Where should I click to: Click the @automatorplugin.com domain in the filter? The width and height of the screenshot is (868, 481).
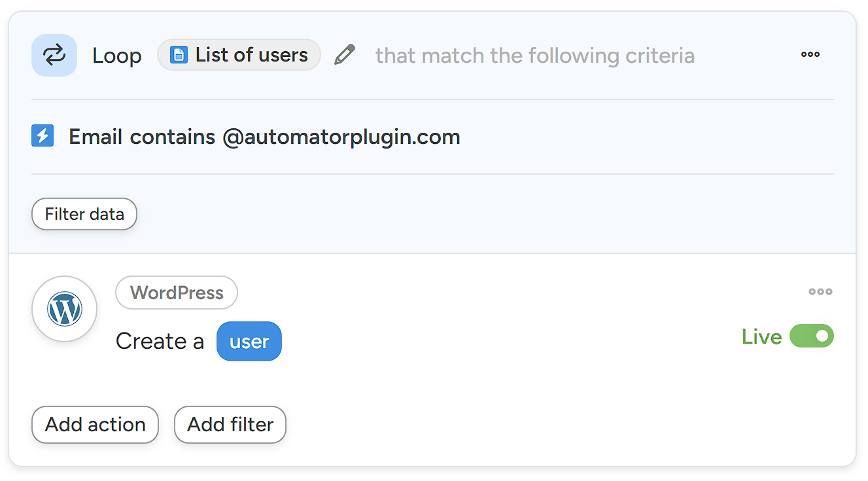[x=341, y=137]
